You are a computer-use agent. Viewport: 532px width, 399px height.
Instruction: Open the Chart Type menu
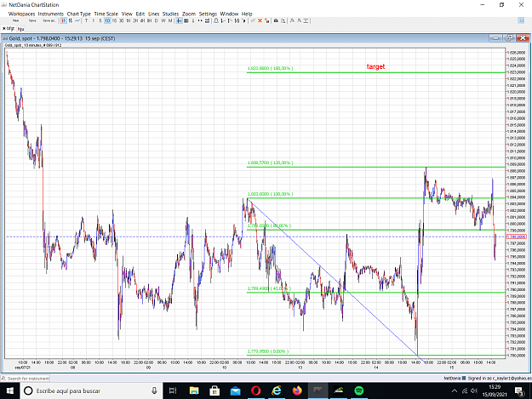coord(78,14)
